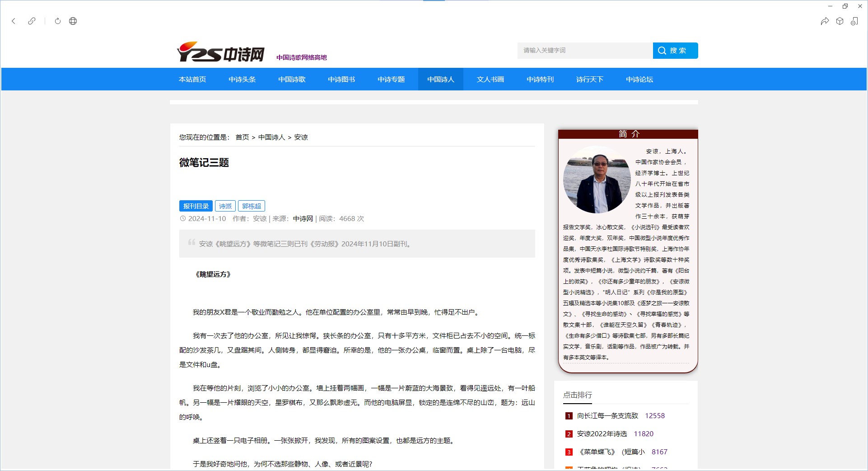This screenshot has height=471, width=868.
Task: Select the 诗派 tag button
Action: 225,206
